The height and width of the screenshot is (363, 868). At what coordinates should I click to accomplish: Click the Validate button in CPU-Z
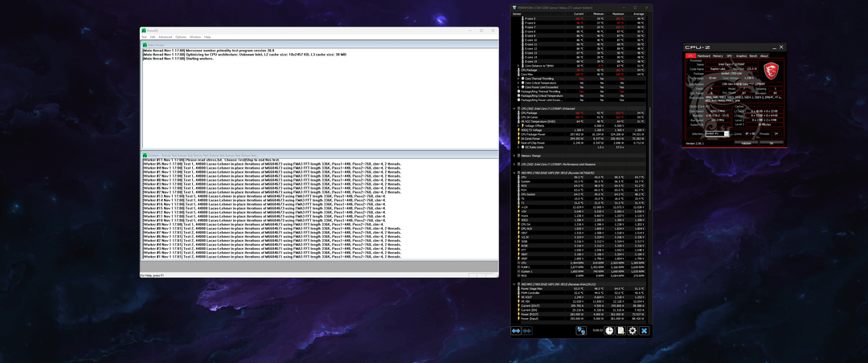(746, 143)
